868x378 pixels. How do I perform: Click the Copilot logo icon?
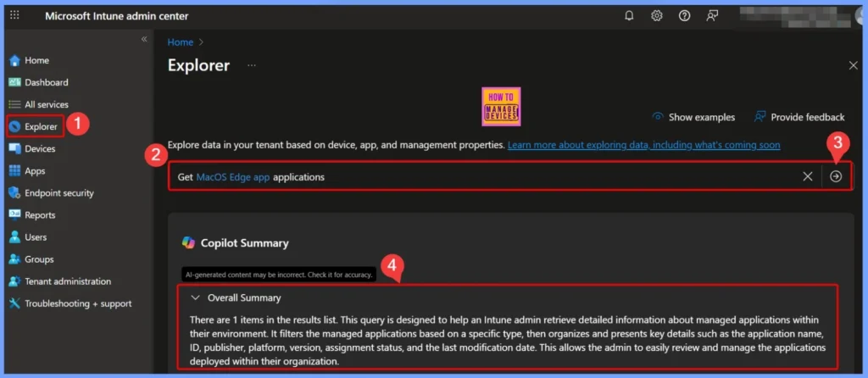[188, 243]
